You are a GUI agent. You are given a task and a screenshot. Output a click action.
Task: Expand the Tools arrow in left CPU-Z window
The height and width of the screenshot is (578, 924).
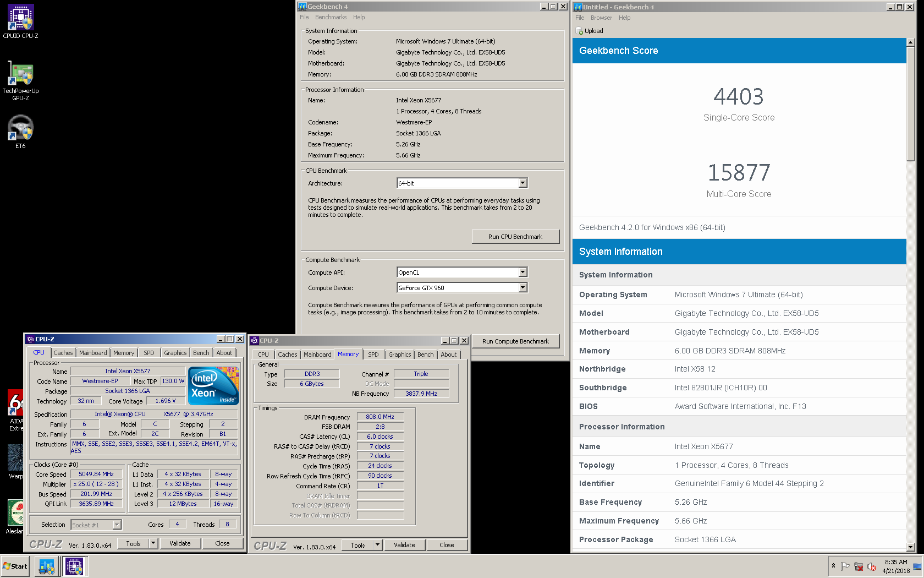tap(153, 543)
